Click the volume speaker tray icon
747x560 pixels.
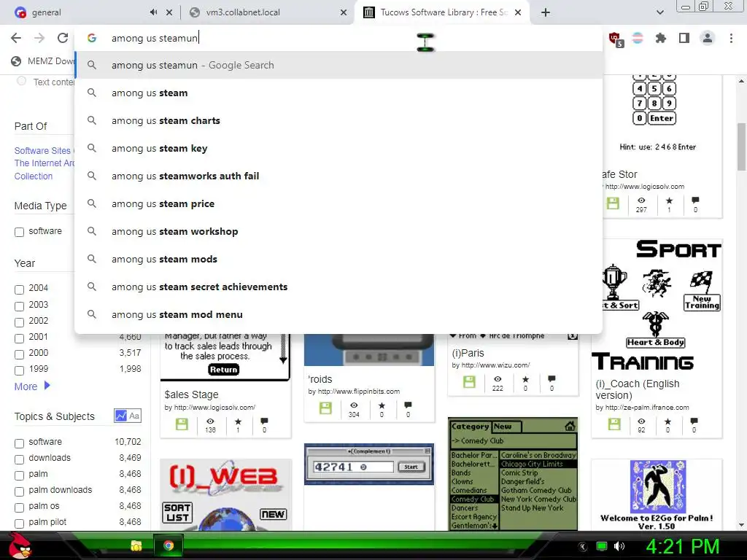[x=619, y=546]
